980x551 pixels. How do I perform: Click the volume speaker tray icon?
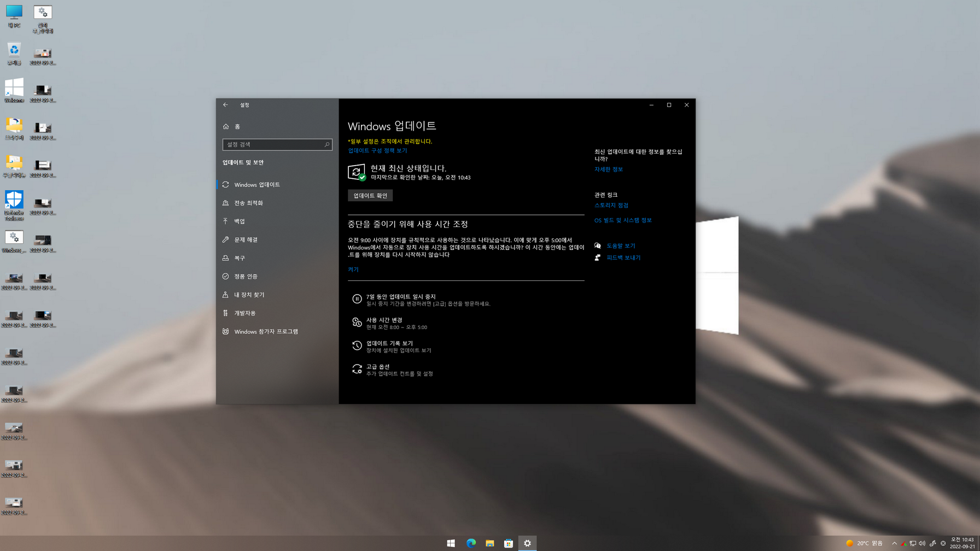(922, 543)
